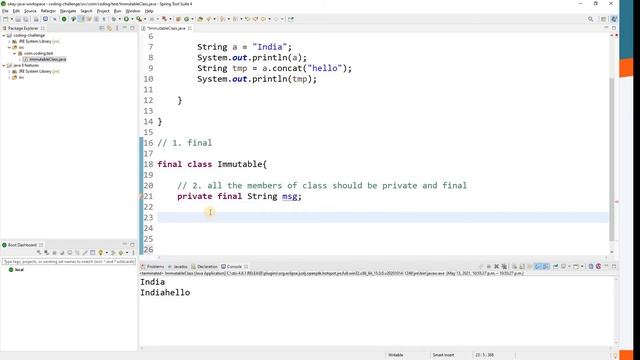Open the New wizard dropdown arrow
The height and width of the screenshot is (360, 640).
[11, 19]
